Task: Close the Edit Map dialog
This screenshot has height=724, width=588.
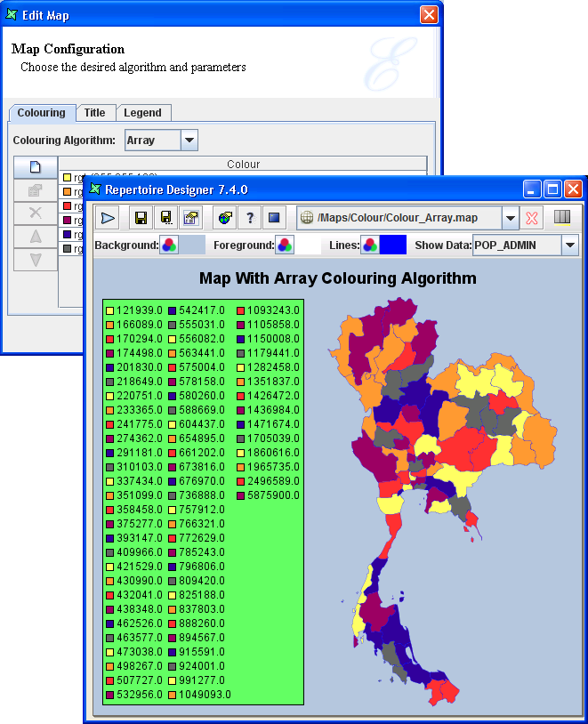Action: click(x=429, y=15)
